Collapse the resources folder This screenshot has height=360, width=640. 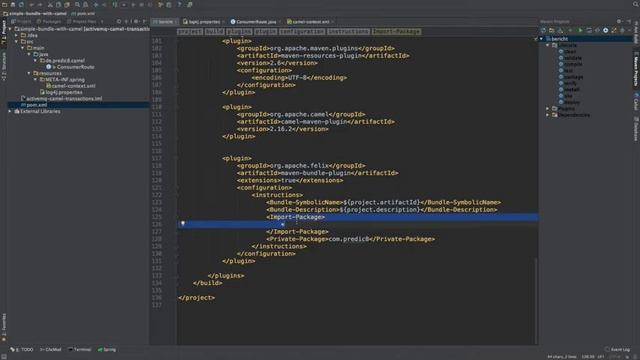click(x=29, y=73)
